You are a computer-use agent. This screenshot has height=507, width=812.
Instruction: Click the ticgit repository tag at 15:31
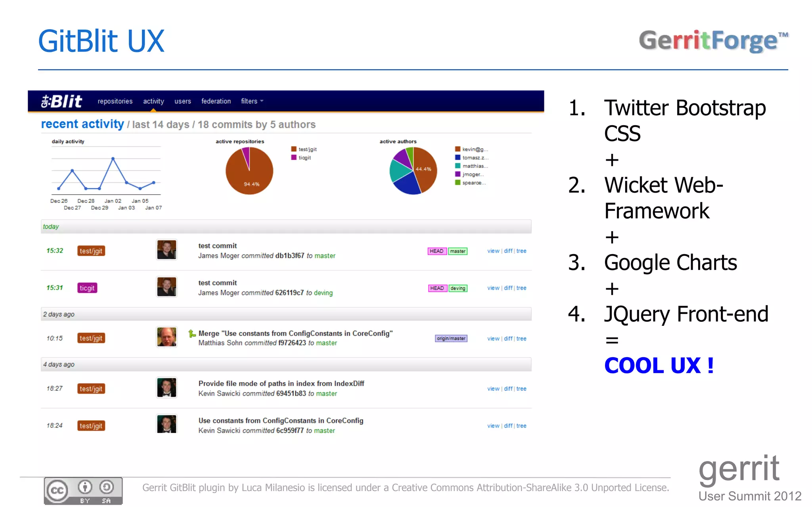click(x=87, y=288)
